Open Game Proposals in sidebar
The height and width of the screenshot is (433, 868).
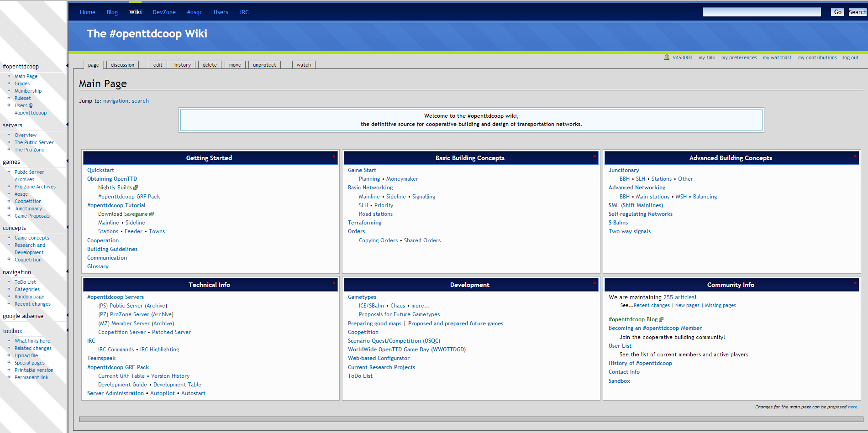click(x=32, y=216)
